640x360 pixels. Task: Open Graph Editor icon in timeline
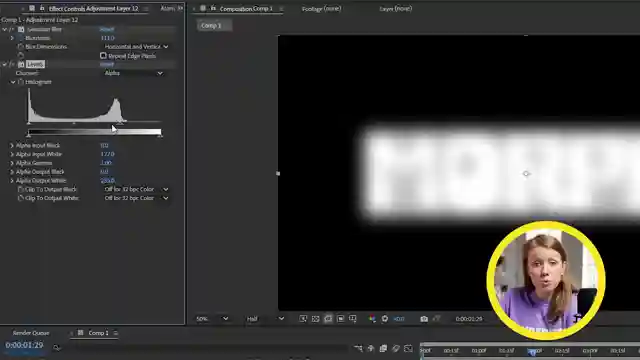click(408, 348)
